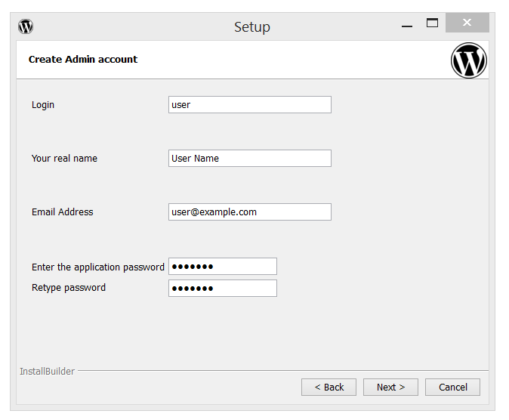Click the Your real name label
Viewport: 509px width, 420px height.
64,159
